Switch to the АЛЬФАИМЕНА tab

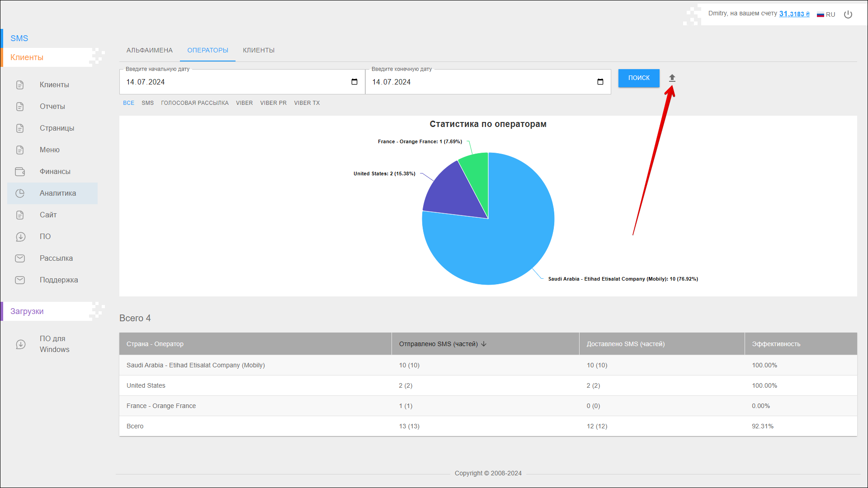coord(149,50)
